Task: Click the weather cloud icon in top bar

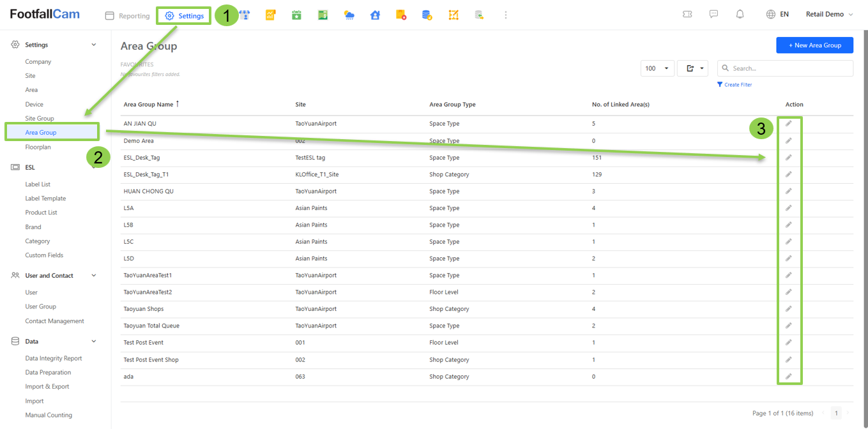Action: [x=349, y=15]
